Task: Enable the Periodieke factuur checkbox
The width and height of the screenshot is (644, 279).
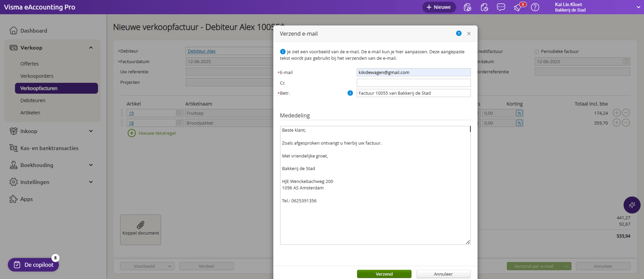Action: pyautogui.click(x=537, y=51)
